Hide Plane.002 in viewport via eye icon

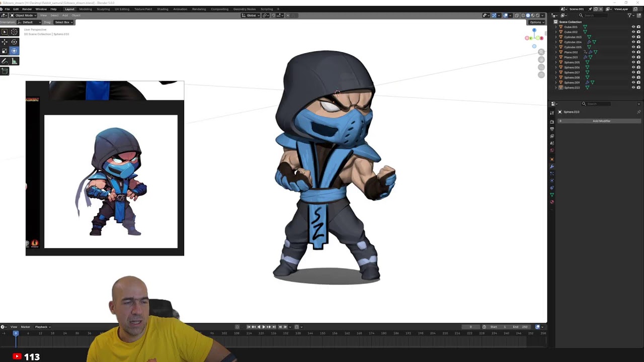(x=633, y=52)
